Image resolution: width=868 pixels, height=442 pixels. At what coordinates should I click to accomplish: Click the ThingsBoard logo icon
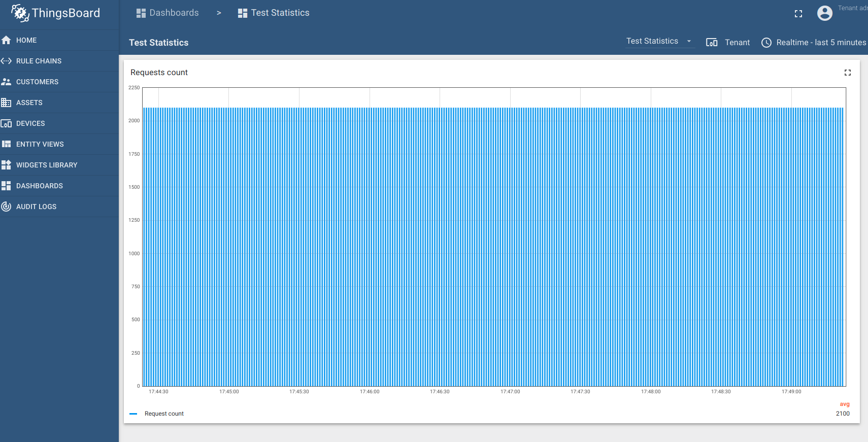point(20,13)
